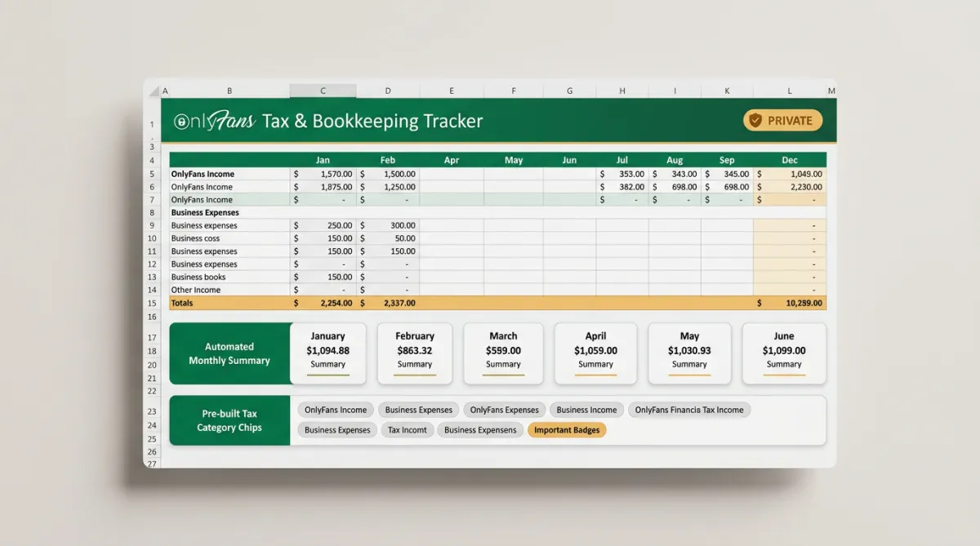
Task: Select the cell showing 300.00
Action: coord(388,225)
